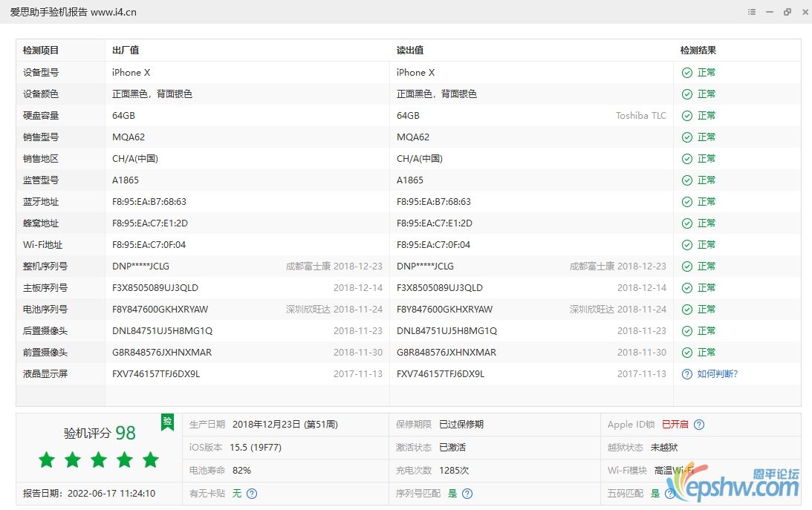Click the 电池寿命 value 82%
812x510 pixels.
[242, 471]
